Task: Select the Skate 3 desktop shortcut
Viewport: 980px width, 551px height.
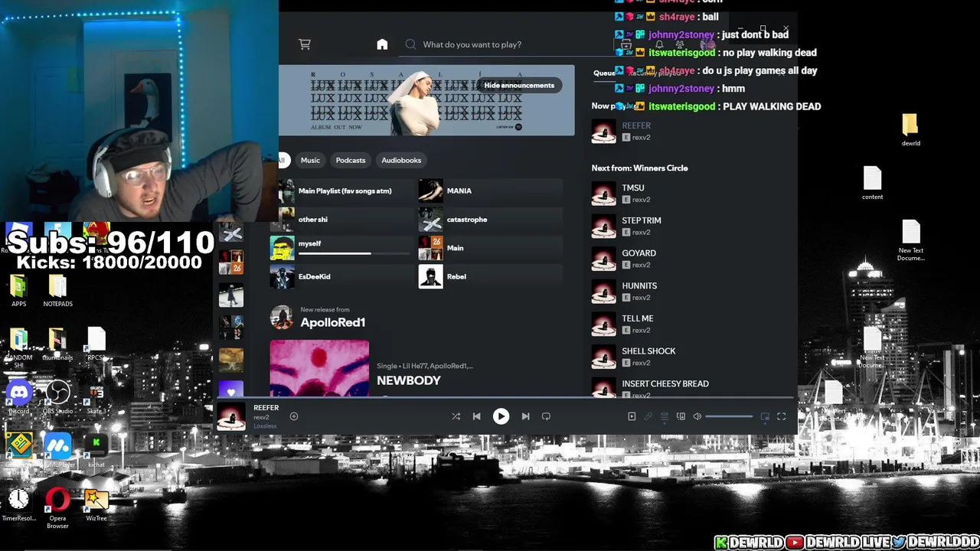Action: click(96, 398)
